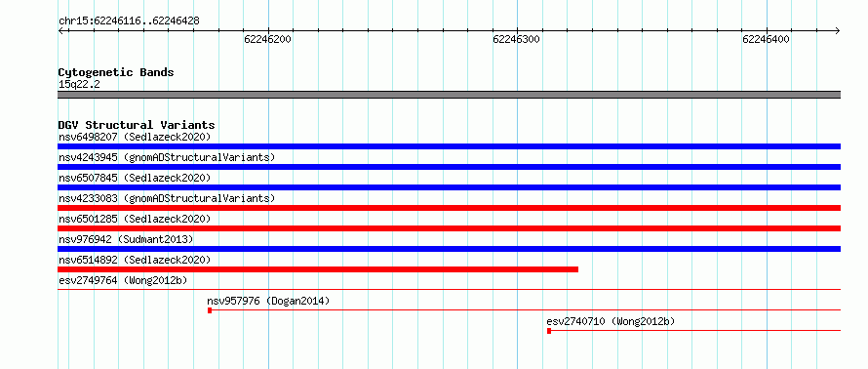Click the red start marker of esv2740710
This screenshot has width=868, height=369.
tap(549, 331)
